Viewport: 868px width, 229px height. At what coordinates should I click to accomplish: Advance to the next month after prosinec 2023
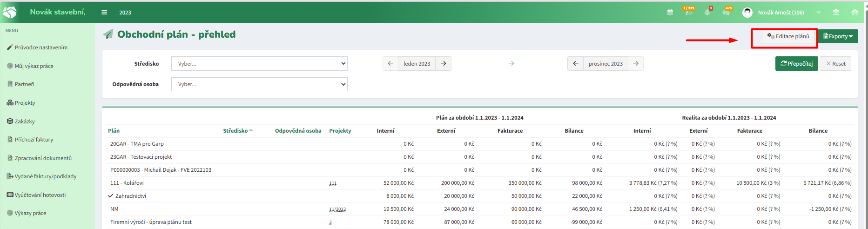[x=636, y=64]
